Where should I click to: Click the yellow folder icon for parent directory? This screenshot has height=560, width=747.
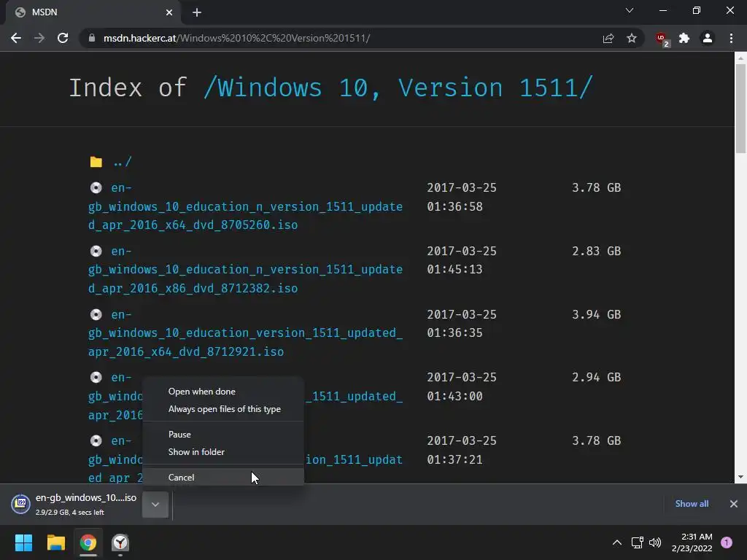[x=96, y=162]
